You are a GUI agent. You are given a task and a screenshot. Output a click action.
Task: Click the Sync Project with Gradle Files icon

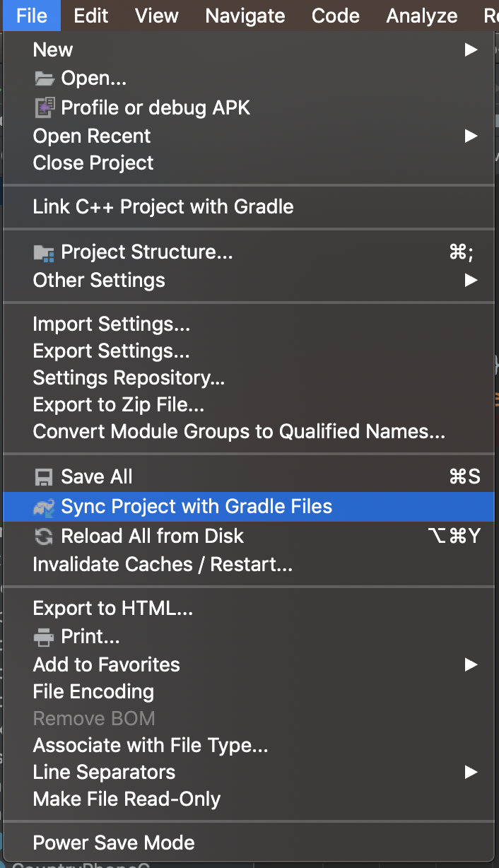coord(44,506)
